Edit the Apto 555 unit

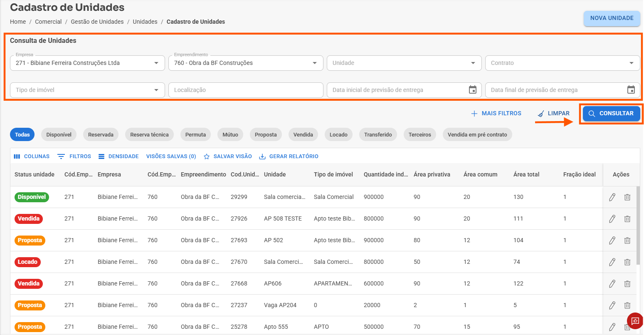tap(612, 327)
